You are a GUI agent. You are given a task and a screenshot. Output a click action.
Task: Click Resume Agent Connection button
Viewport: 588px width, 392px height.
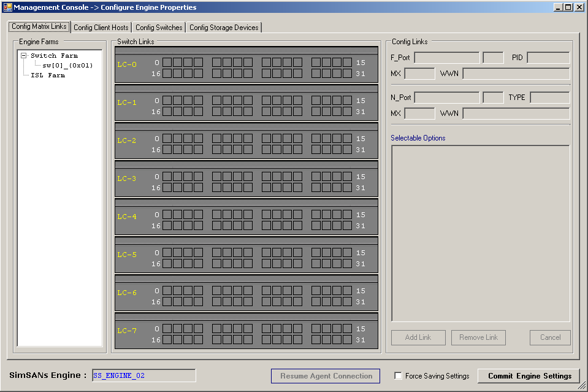(x=326, y=376)
